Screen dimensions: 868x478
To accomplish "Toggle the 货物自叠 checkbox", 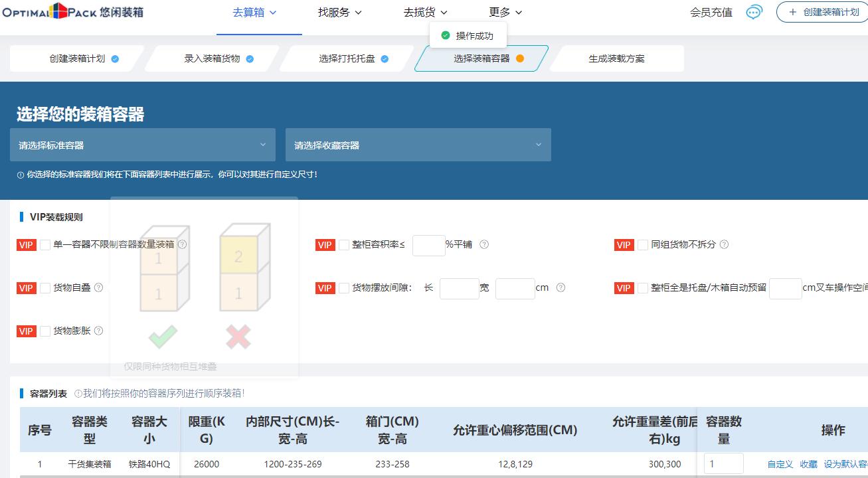I will (x=45, y=288).
